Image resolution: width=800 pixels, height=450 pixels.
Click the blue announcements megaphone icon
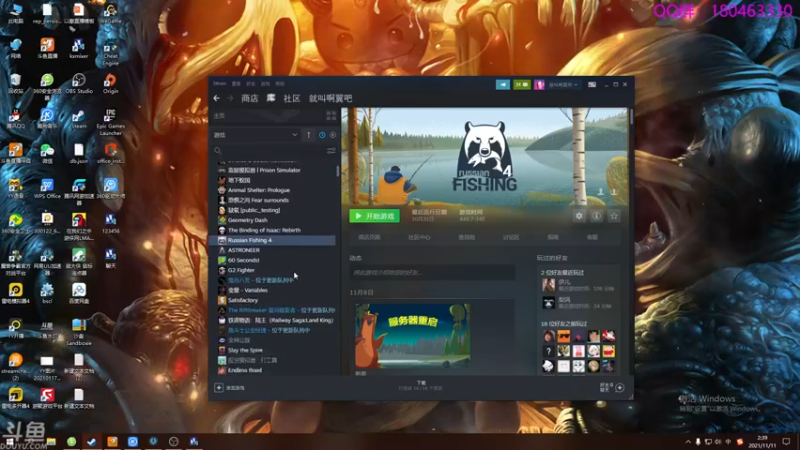[503, 85]
